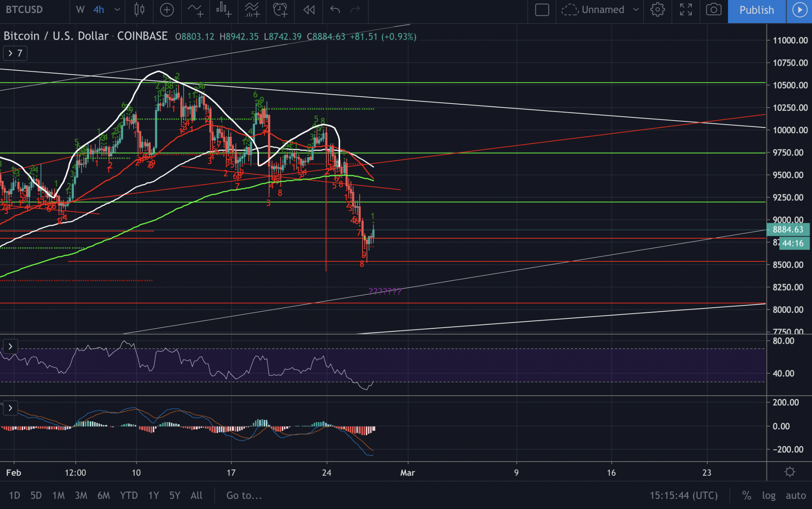Click the 10000.00 price axis label
Image resolution: width=812 pixels, height=509 pixels.
coord(790,130)
